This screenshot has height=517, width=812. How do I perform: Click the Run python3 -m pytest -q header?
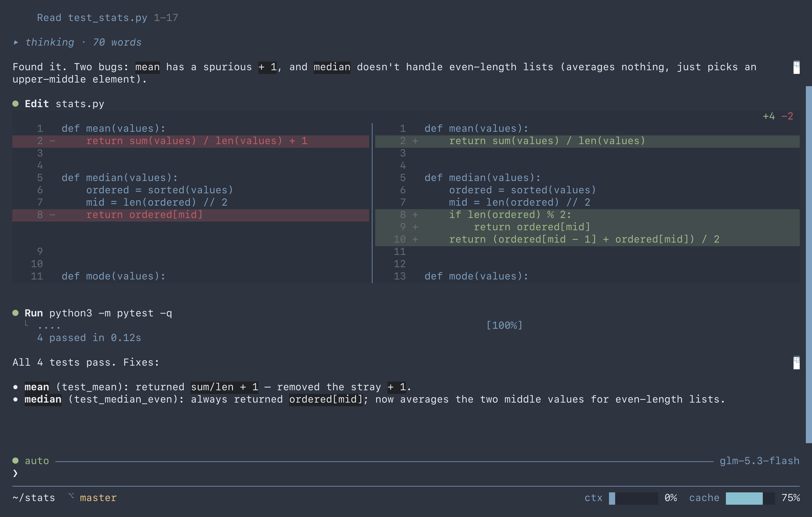(98, 313)
